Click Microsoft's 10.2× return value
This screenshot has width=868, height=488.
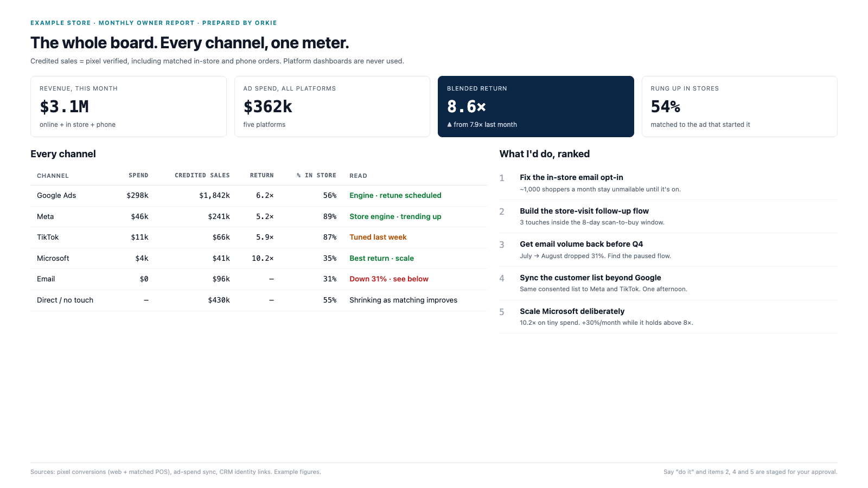coord(263,258)
